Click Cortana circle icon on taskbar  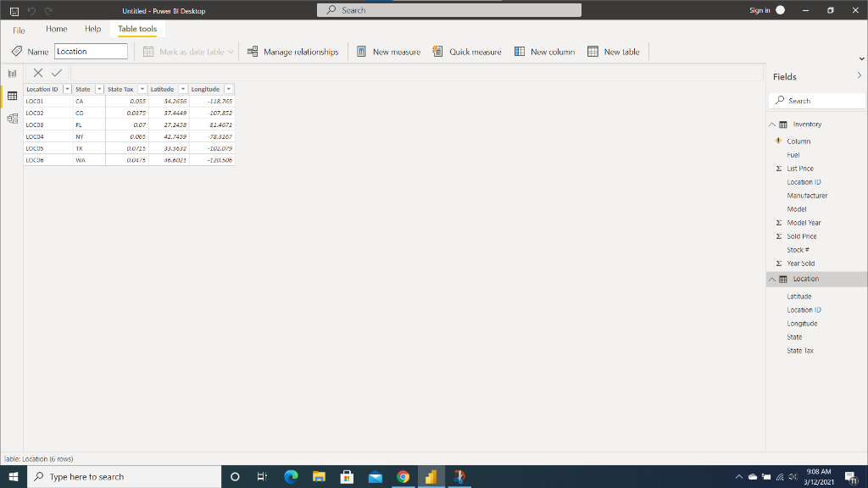click(235, 476)
